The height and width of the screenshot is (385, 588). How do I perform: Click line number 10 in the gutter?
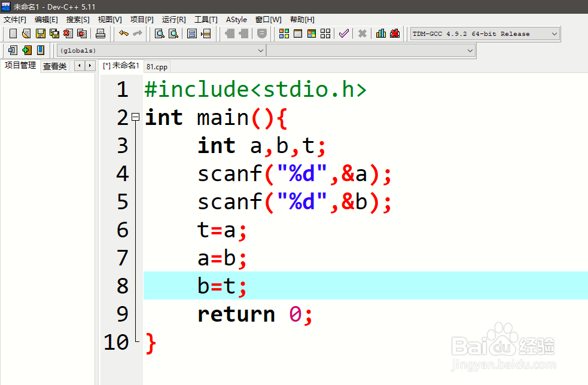pos(116,343)
